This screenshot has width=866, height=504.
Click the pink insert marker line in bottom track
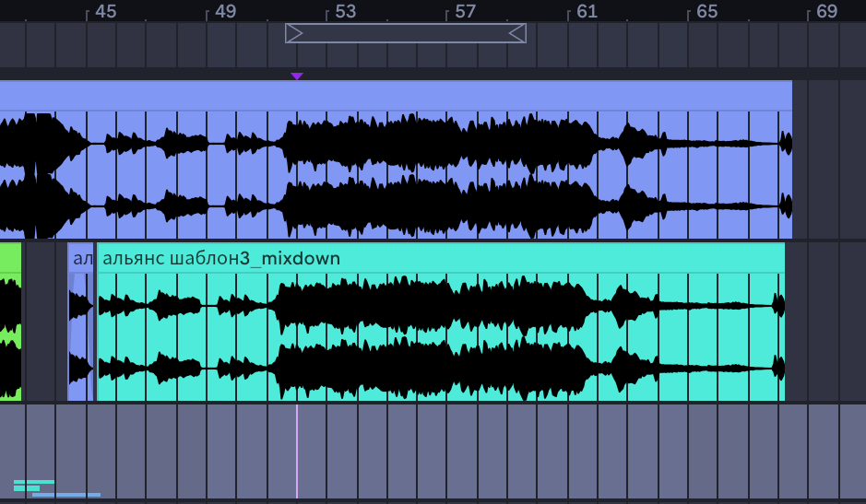pos(297,451)
